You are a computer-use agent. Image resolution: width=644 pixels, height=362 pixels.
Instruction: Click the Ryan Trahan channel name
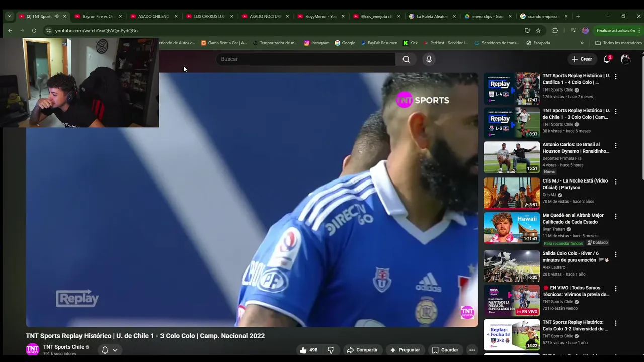point(554,229)
